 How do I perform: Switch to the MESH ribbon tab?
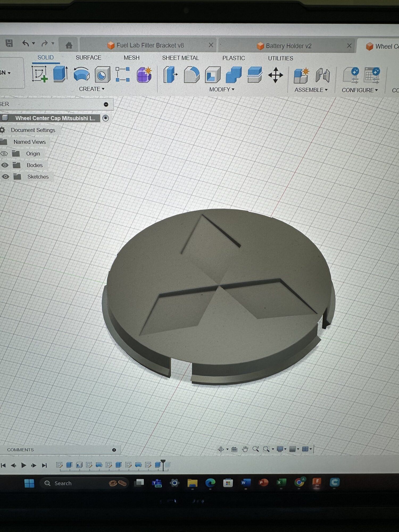pos(132,58)
